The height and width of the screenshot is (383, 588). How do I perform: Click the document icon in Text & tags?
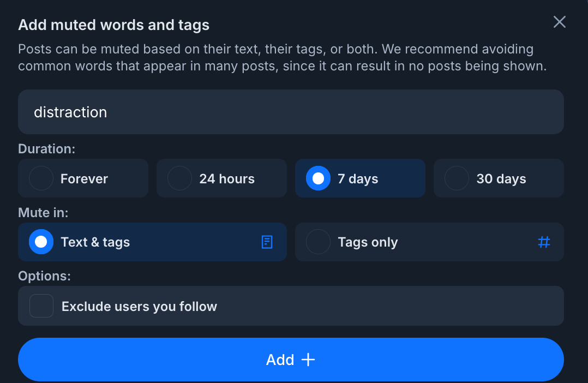[267, 242]
